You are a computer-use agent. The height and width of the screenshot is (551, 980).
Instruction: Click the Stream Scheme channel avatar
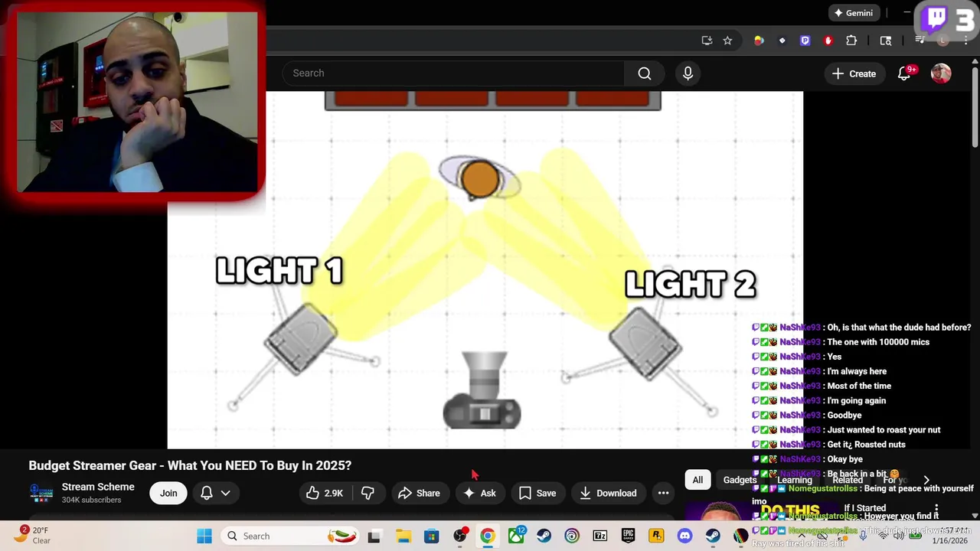pos(41,494)
